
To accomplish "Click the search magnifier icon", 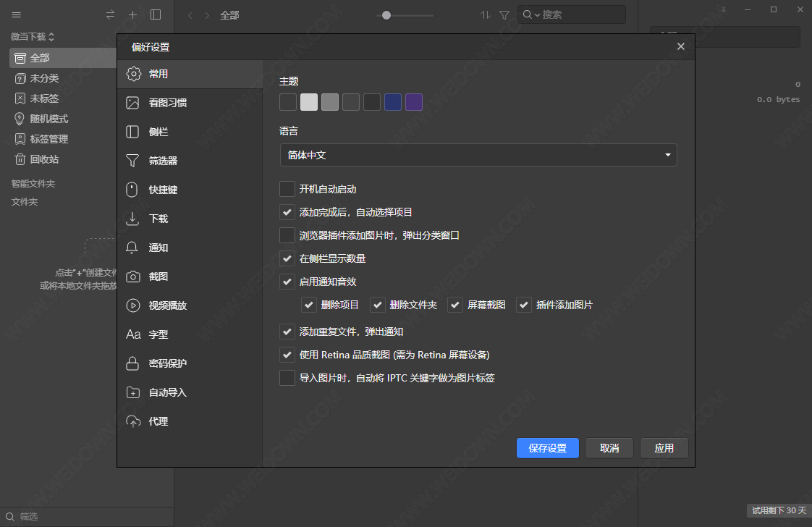I will click(527, 14).
